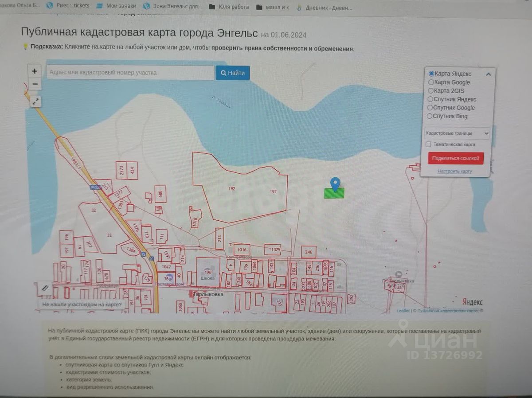Click the Тарлыковка village label
This screenshot has width=532, height=398.
pyautogui.click(x=208, y=294)
